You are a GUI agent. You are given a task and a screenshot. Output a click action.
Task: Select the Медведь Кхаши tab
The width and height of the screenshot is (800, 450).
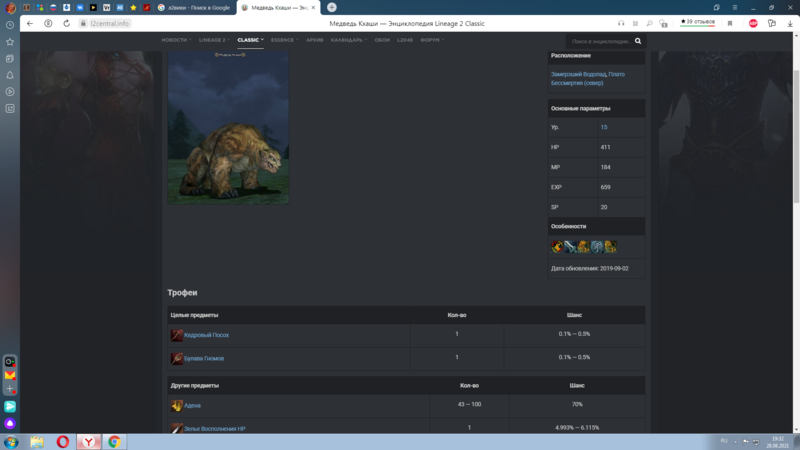(279, 8)
